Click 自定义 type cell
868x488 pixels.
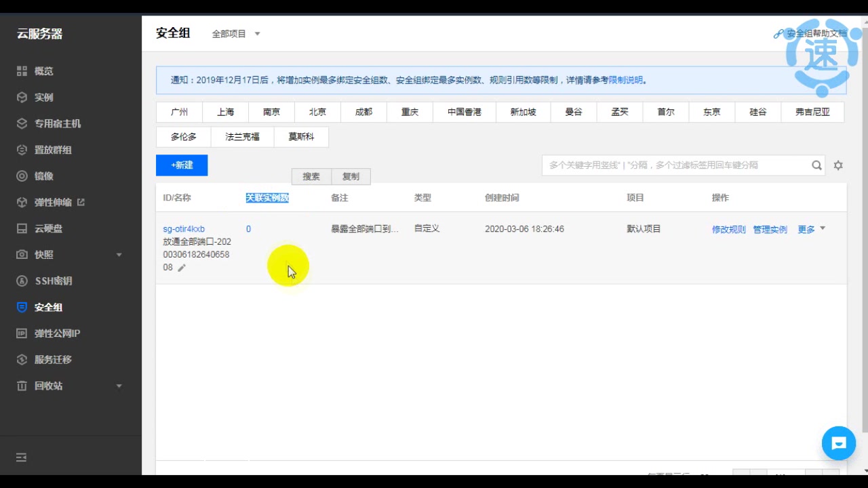tap(427, 228)
